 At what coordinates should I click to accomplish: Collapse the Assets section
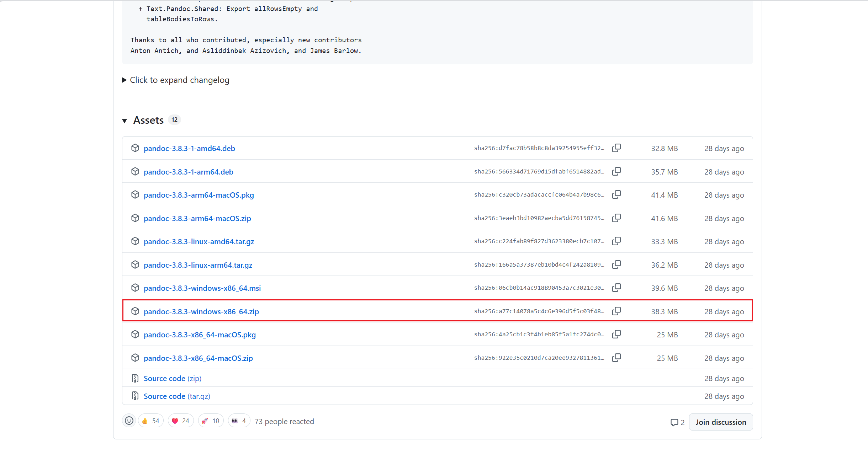(125, 121)
